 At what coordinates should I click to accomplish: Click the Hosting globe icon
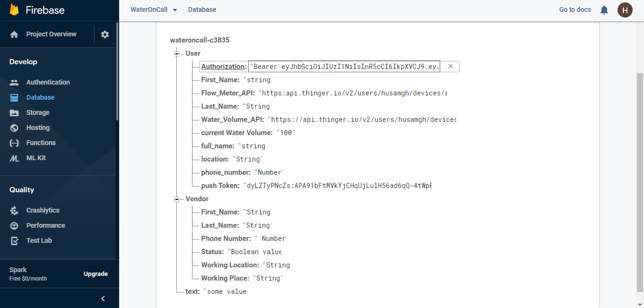pyautogui.click(x=14, y=128)
